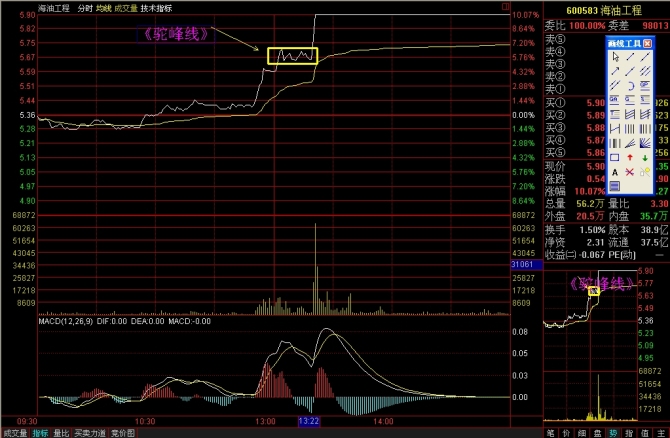The height and width of the screenshot is (438, 670).
Task: Select the text annotation A tool
Action: [614, 172]
